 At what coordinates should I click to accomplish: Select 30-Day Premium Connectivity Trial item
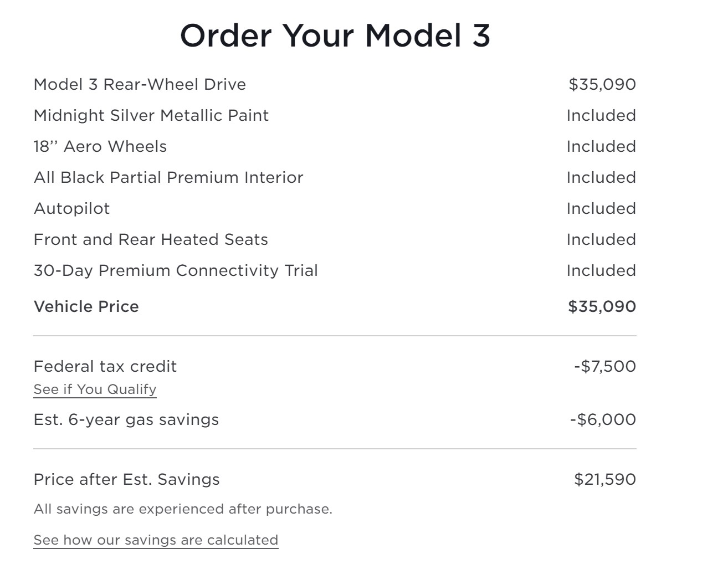click(x=176, y=270)
